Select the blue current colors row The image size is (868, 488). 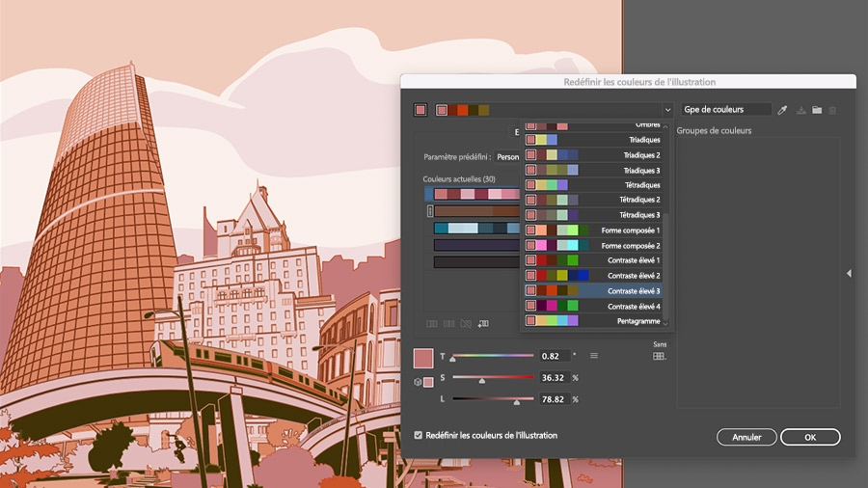(x=476, y=228)
